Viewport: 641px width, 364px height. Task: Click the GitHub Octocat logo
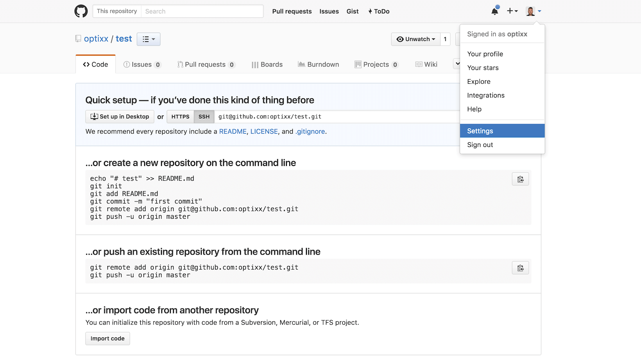[81, 11]
